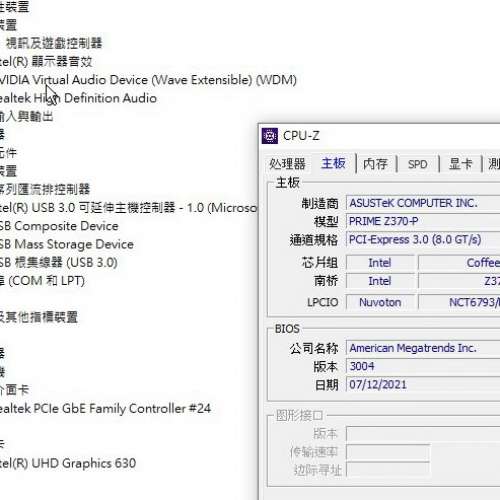The height and width of the screenshot is (500, 500).
Task: Click the empty graphics interface 版本 field
Action: (423, 434)
